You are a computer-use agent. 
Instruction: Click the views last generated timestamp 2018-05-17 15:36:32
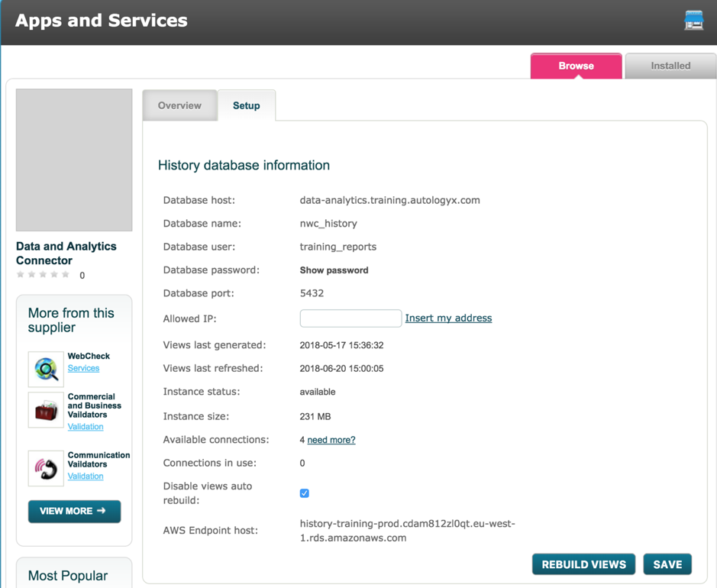(341, 345)
